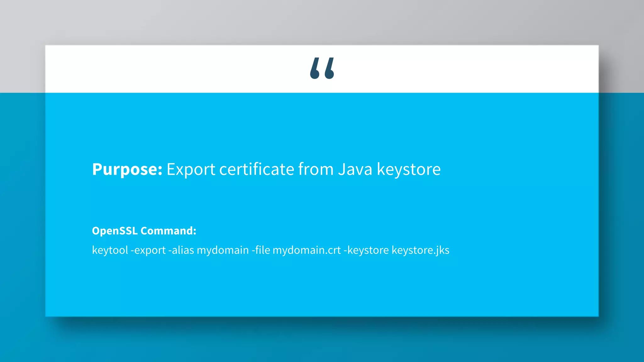Click the word "from" in the heading
The height and width of the screenshot is (362, 644).
pyautogui.click(x=316, y=169)
